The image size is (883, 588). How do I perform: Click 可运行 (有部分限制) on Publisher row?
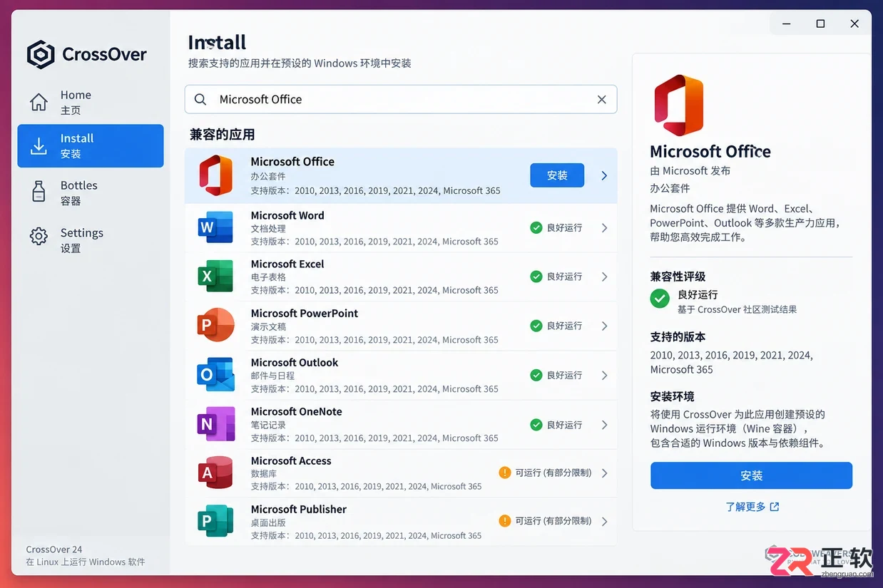(553, 521)
